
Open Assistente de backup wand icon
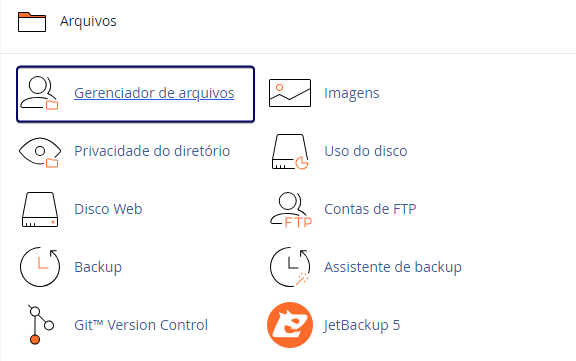(x=290, y=267)
